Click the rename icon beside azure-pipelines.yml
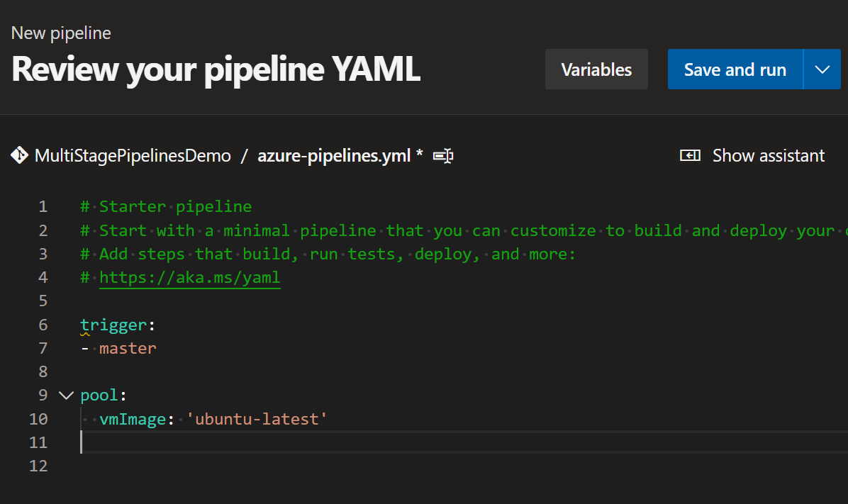The height and width of the screenshot is (504, 848). (443, 155)
